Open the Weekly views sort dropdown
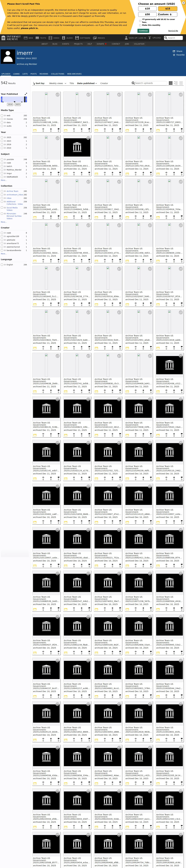Image resolution: width=186 pixels, height=868 pixels. click(57, 83)
